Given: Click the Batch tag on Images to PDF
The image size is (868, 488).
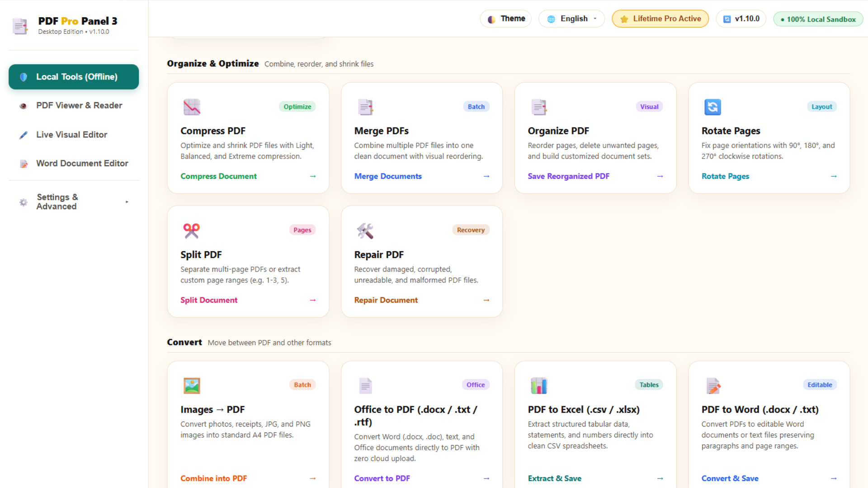Looking at the screenshot, I should point(302,385).
